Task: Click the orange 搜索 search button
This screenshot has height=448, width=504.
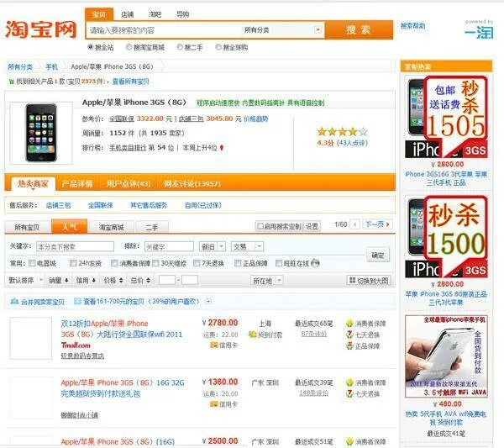Action: click(359, 30)
